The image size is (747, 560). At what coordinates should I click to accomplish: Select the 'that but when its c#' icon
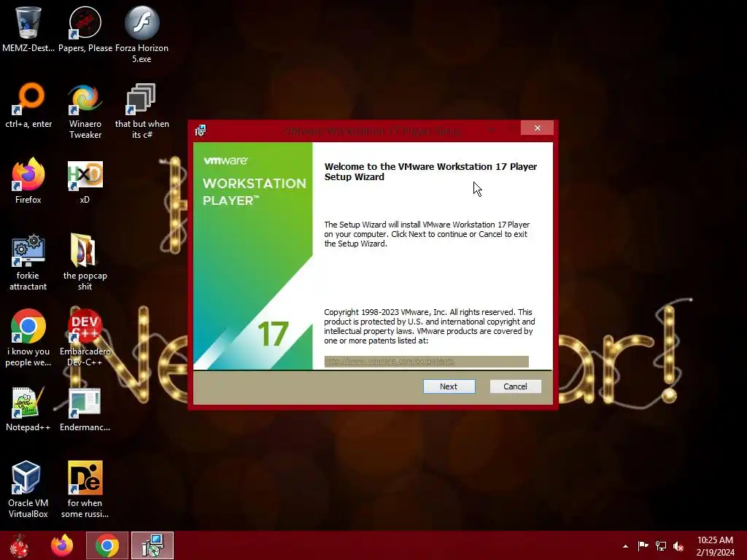point(142,111)
